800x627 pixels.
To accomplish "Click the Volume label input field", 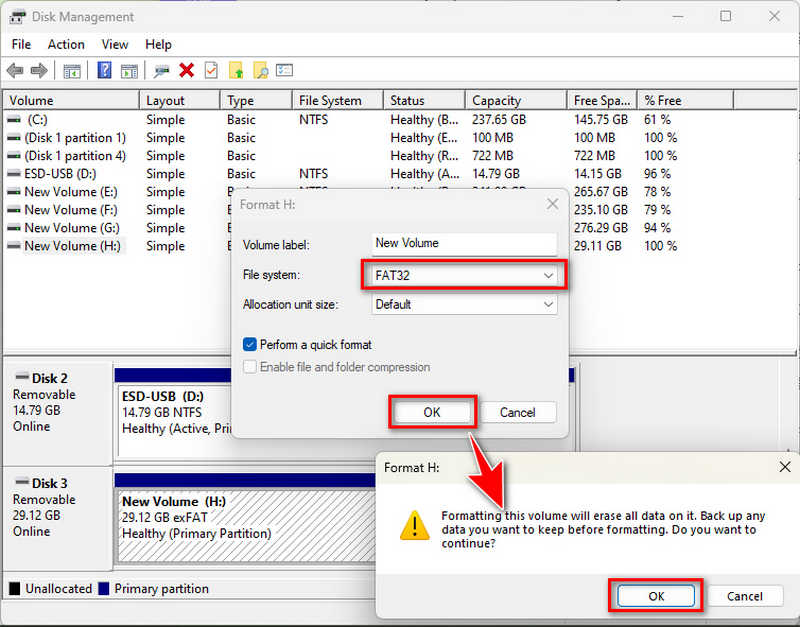I will 464,243.
